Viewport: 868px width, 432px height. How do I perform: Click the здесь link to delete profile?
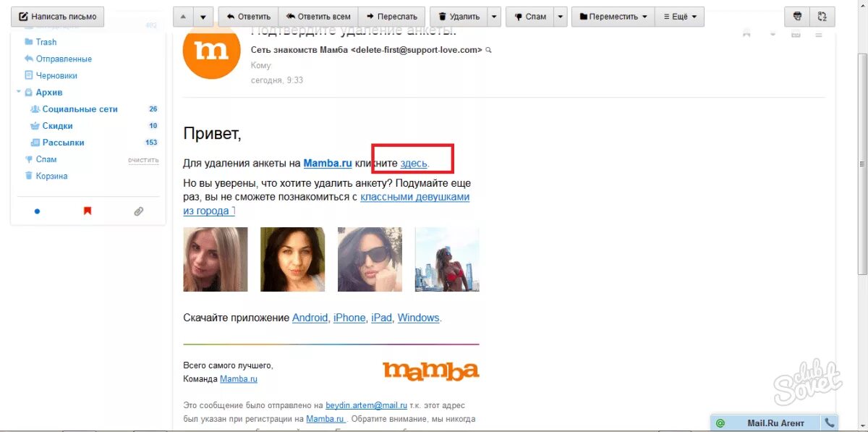coord(414,164)
